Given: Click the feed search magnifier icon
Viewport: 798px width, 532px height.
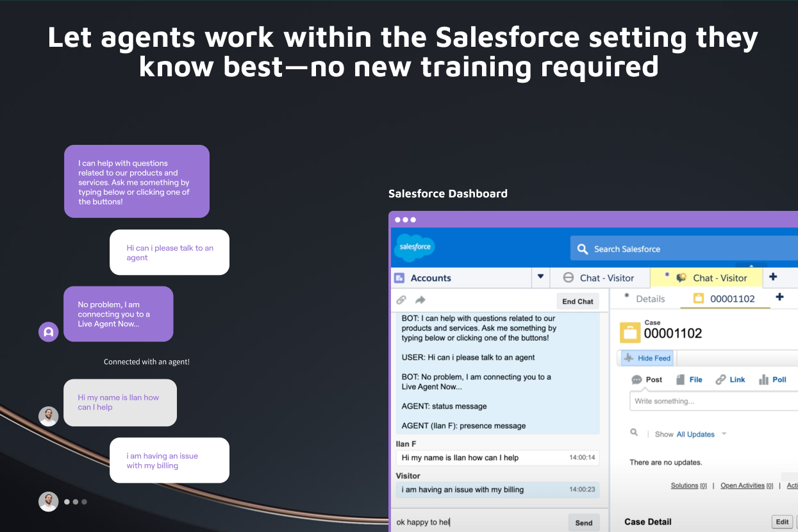Looking at the screenshot, I should tap(633, 432).
